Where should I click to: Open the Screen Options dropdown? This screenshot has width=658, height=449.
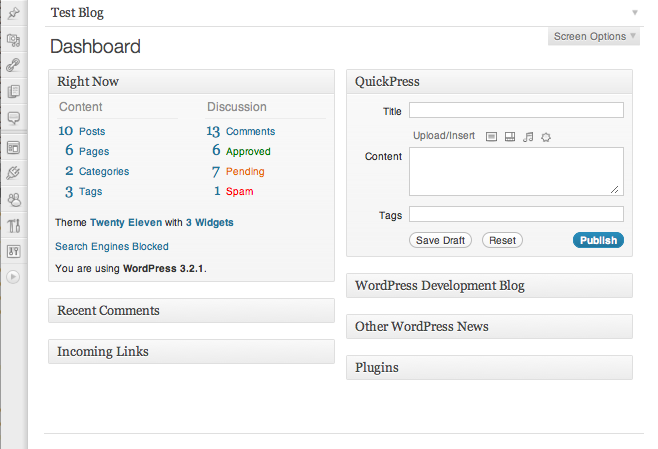pyautogui.click(x=594, y=37)
